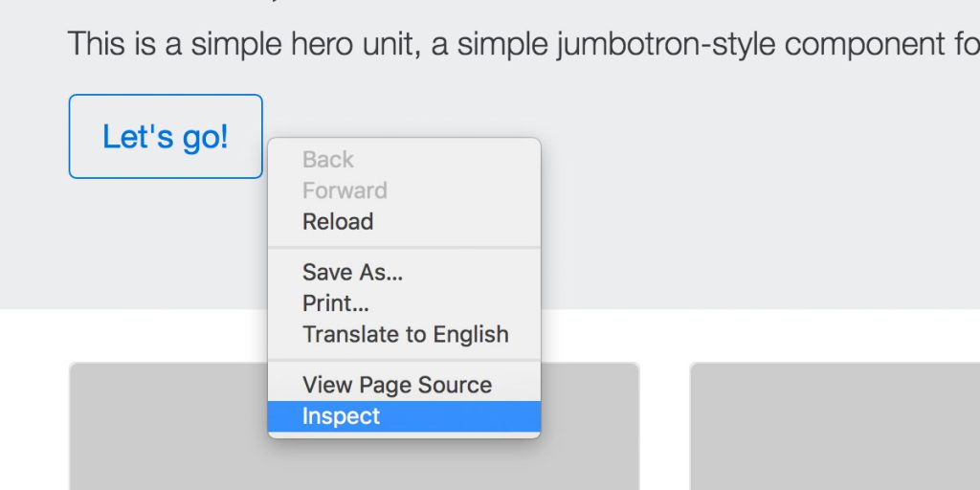Screen dimensions: 980x490
Task: Click the right gray placeholder card
Action: (835, 426)
